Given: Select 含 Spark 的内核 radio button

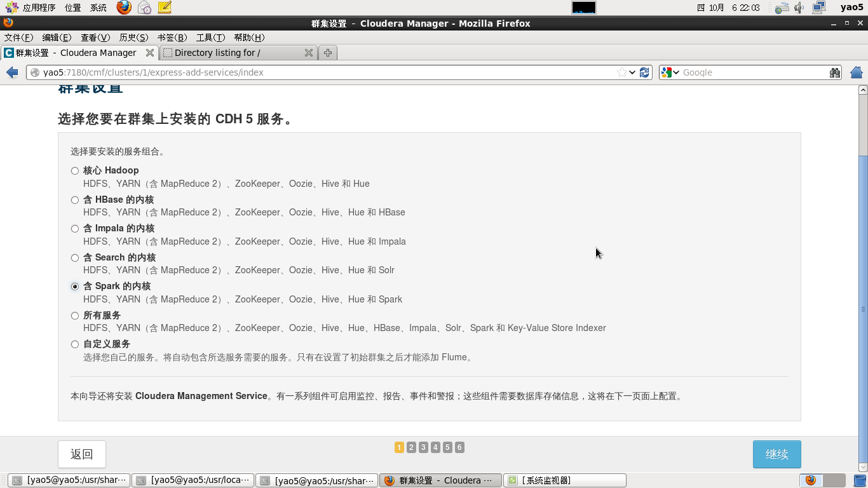Looking at the screenshot, I should [75, 287].
